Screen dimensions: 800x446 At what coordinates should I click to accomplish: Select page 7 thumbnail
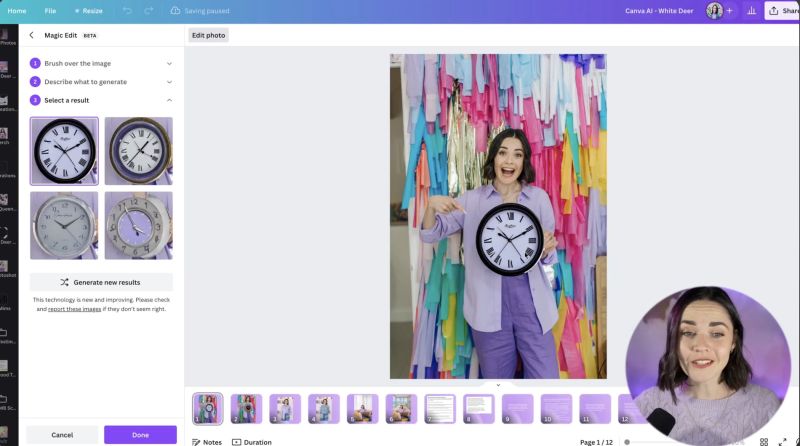point(440,409)
